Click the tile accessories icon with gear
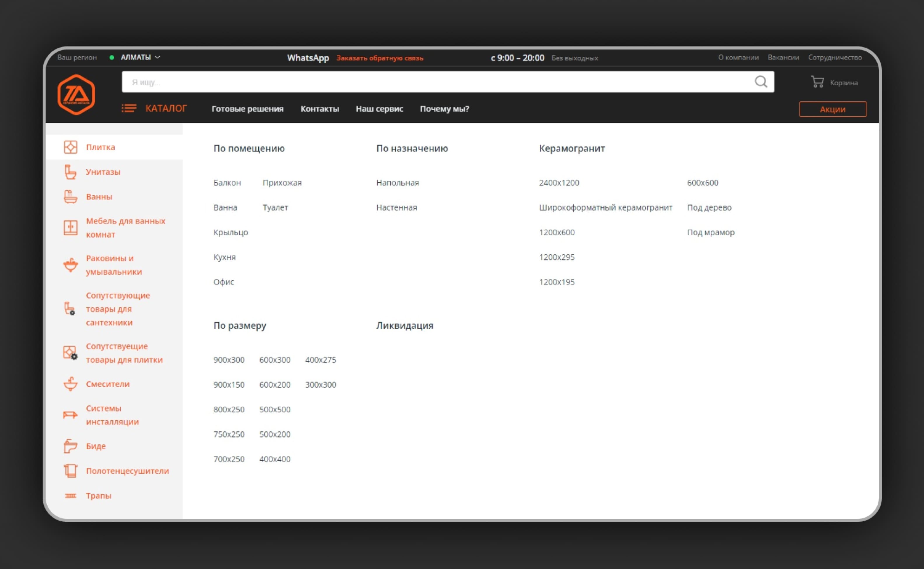 70,353
